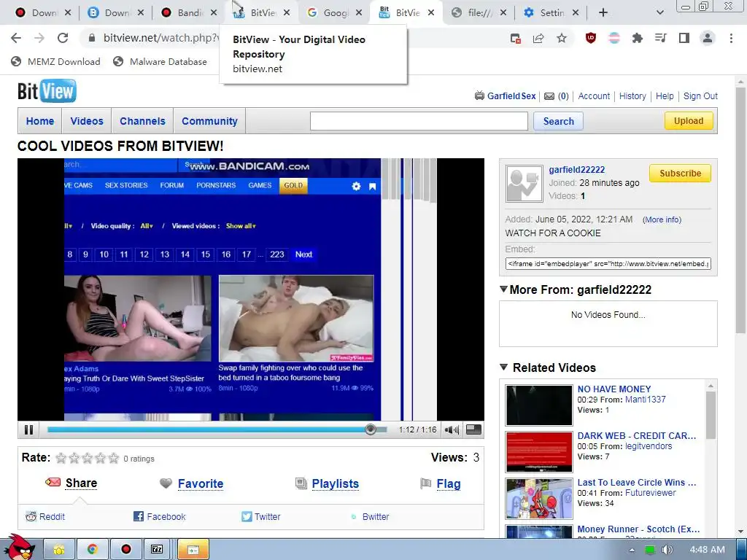Seek using the video progress bar handle

(370, 429)
